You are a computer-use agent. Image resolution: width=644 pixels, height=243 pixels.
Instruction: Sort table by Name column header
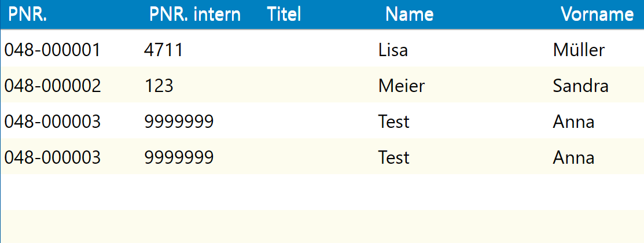pos(410,14)
